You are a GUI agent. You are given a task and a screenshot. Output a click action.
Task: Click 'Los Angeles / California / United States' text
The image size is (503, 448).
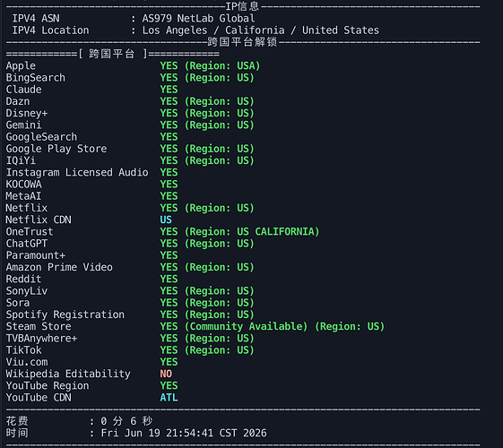point(261,30)
